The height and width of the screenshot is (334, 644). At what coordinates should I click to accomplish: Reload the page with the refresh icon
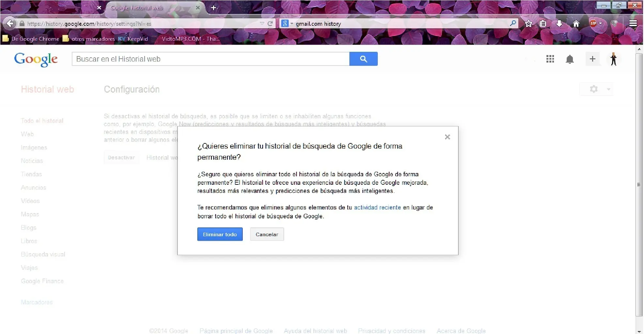tap(270, 23)
